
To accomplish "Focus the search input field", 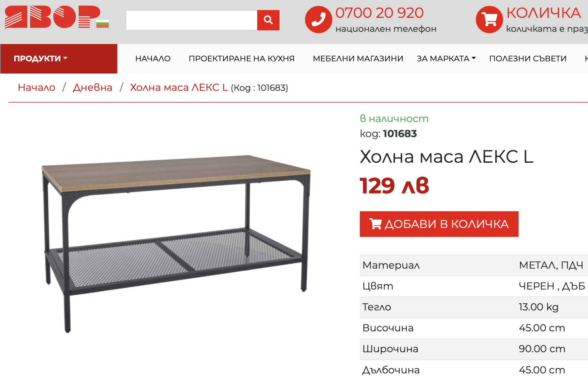I will click(x=192, y=20).
